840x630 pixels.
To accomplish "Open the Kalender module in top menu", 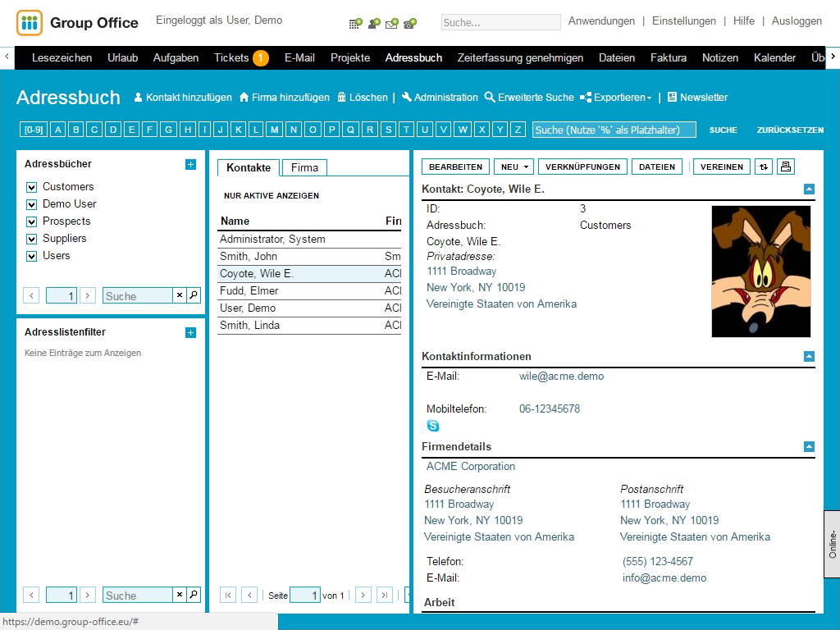I will 774,57.
